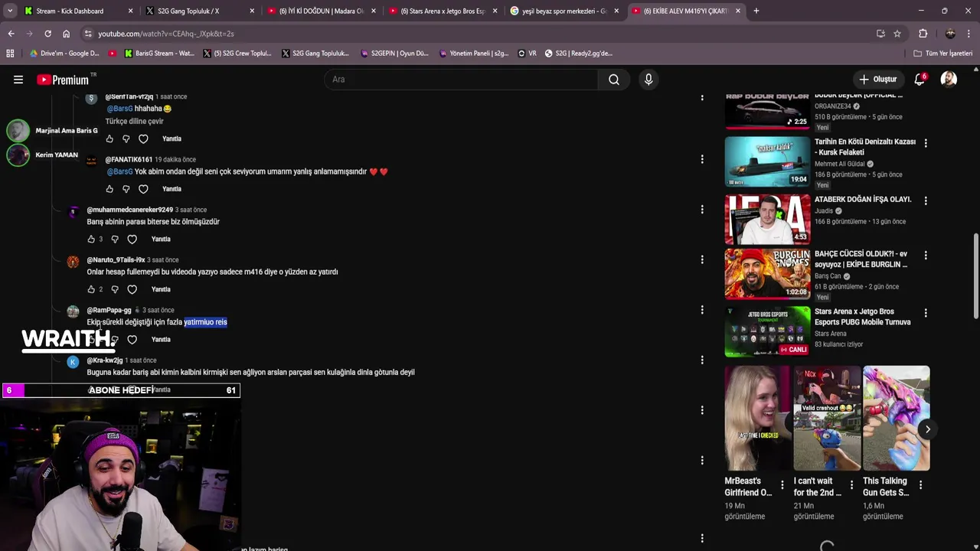The image size is (980, 551).
Task: Open the Yönetim Paneli bookmark
Action: [x=474, y=54]
